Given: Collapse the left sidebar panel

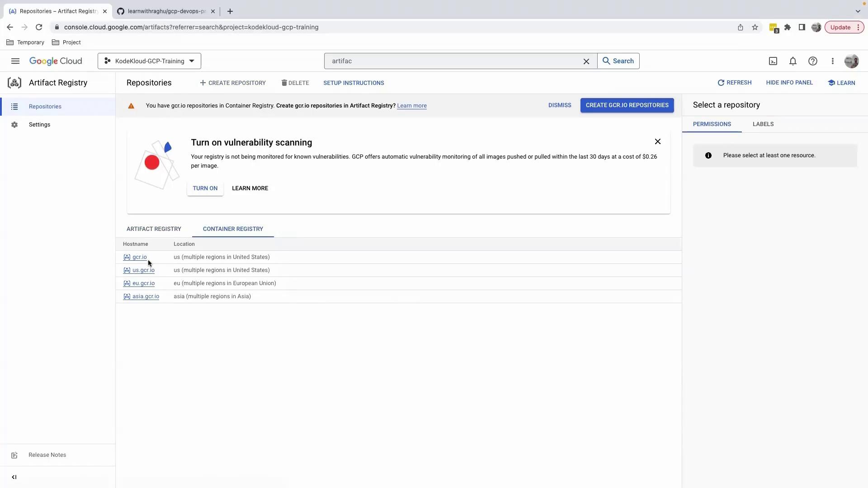Looking at the screenshot, I should click(x=14, y=477).
